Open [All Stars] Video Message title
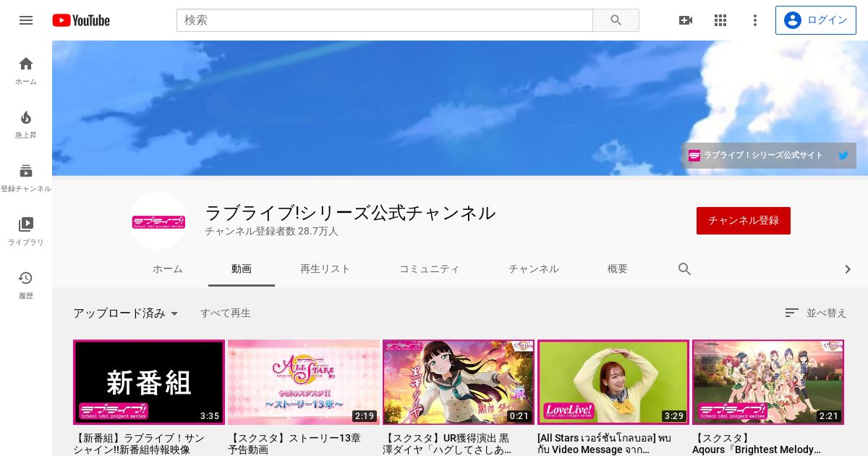 point(605,444)
